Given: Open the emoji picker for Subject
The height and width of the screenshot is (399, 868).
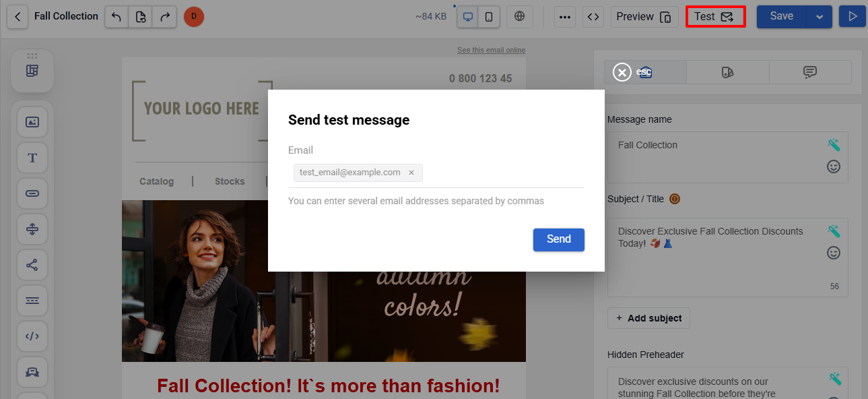Looking at the screenshot, I should [834, 253].
